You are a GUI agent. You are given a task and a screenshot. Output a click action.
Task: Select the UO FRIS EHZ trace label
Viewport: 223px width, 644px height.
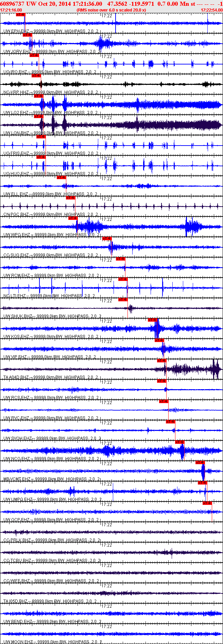pos(51,153)
